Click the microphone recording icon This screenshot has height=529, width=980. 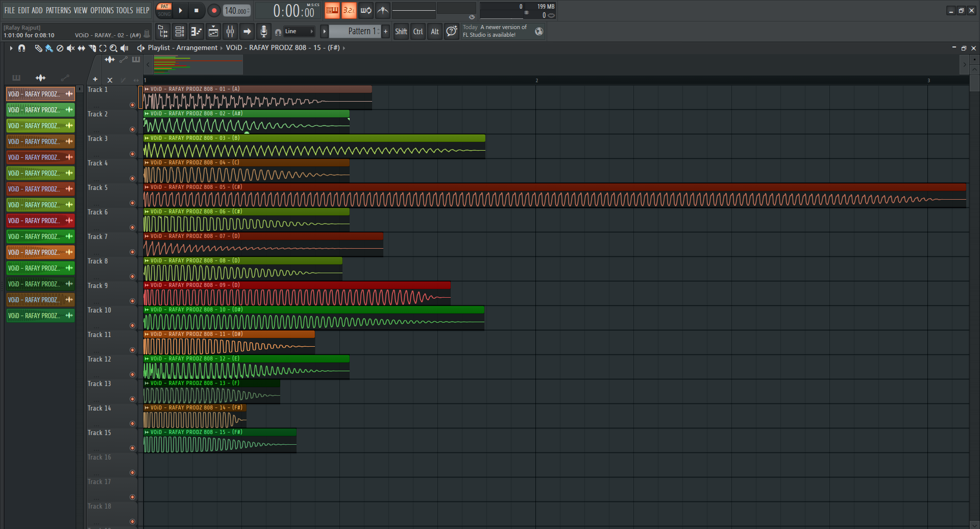pyautogui.click(x=263, y=31)
